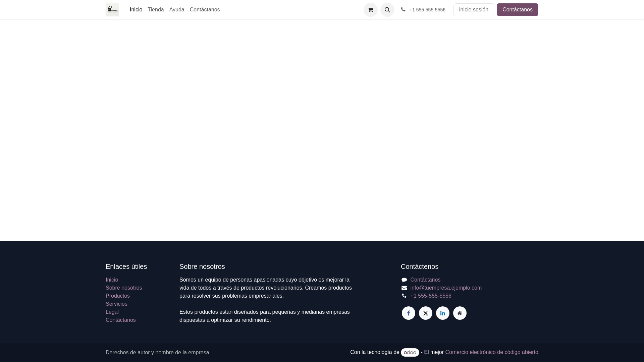Click envelope icon beside email address

click(x=404, y=288)
